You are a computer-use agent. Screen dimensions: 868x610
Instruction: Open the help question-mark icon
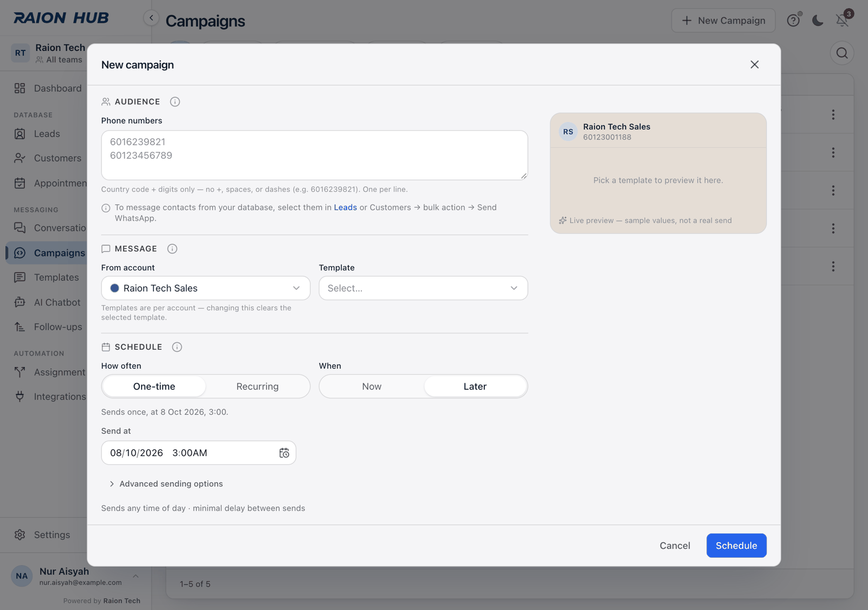(793, 21)
